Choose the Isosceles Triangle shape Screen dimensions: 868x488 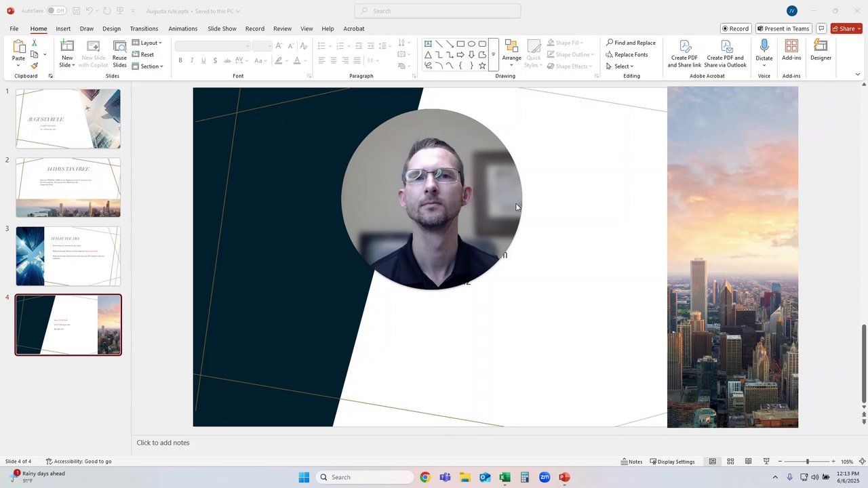coord(428,55)
